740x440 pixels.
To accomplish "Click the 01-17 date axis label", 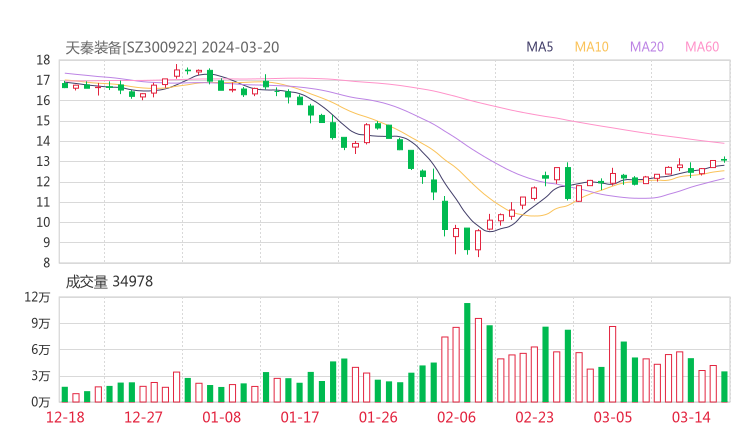I will pyautogui.click(x=300, y=417).
